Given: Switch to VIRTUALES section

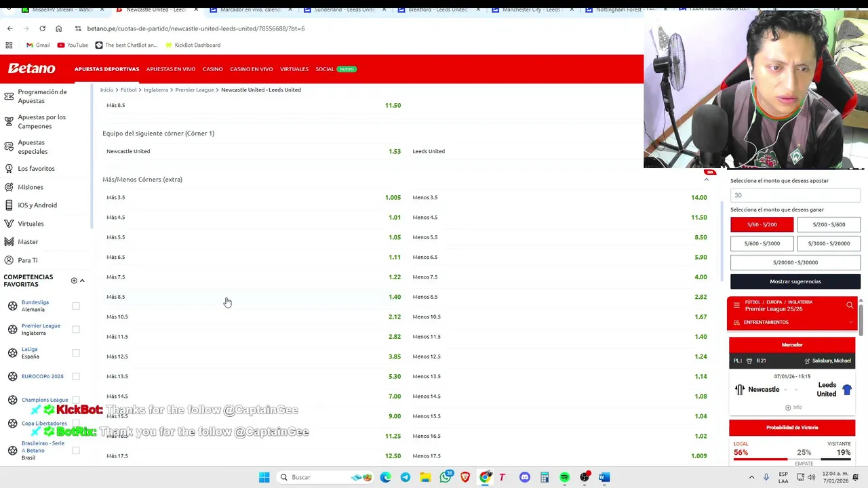Looking at the screenshot, I should click(x=294, y=68).
